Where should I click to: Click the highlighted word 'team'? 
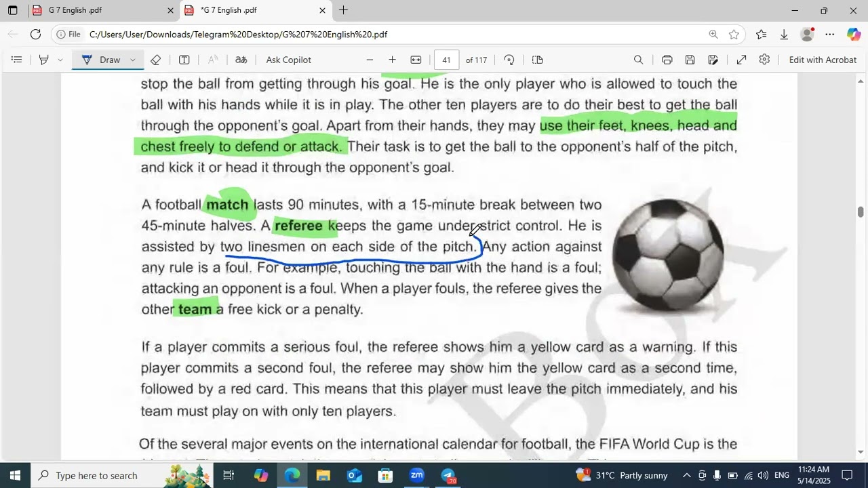point(195,310)
